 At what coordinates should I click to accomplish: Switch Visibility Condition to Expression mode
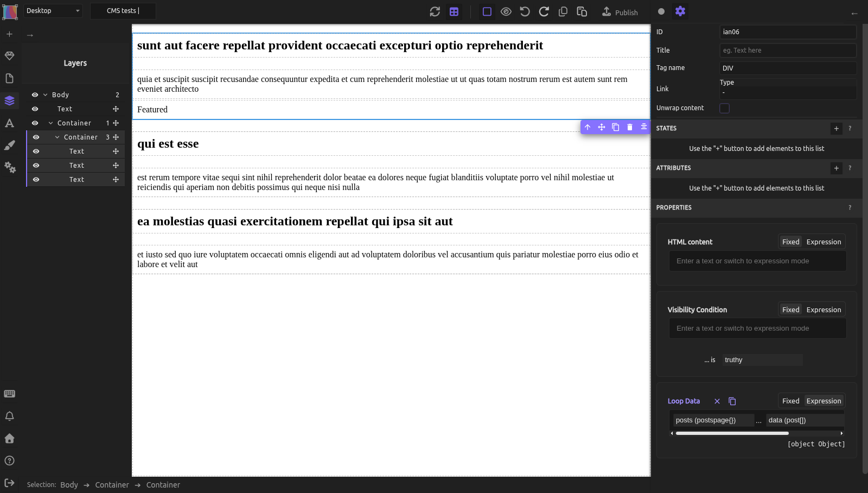[824, 309]
